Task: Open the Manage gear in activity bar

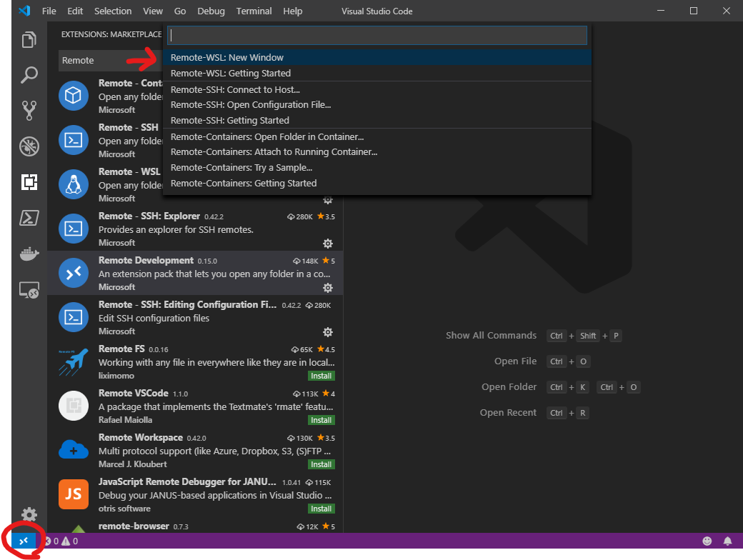Action: click(29, 514)
